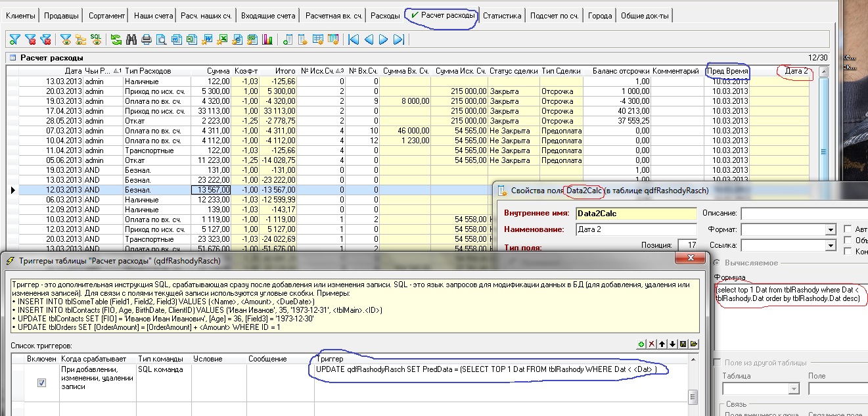
Task: Jump to the first record arrow
Action: click(354, 40)
